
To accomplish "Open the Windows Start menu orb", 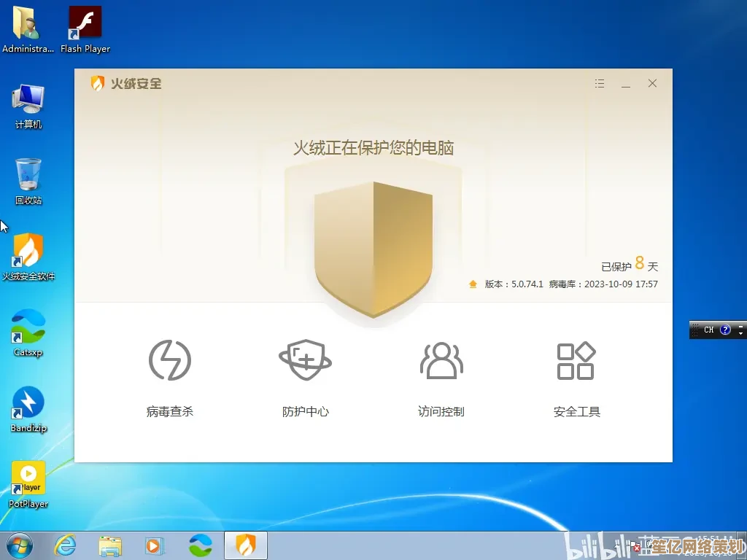I will point(20,545).
